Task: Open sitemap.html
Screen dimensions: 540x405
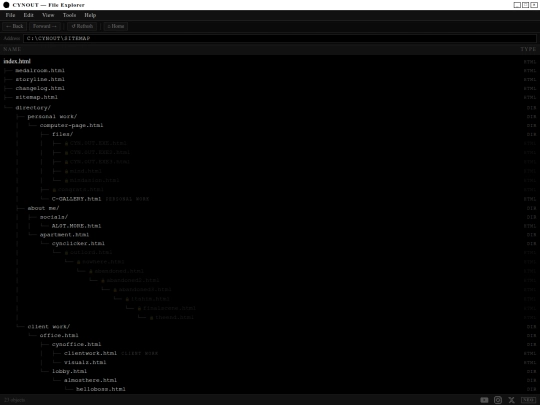Action: (x=37, y=97)
